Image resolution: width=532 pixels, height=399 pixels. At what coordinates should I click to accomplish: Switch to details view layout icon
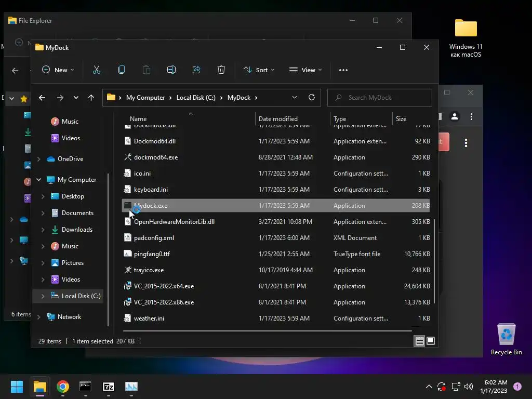coord(419,341)
